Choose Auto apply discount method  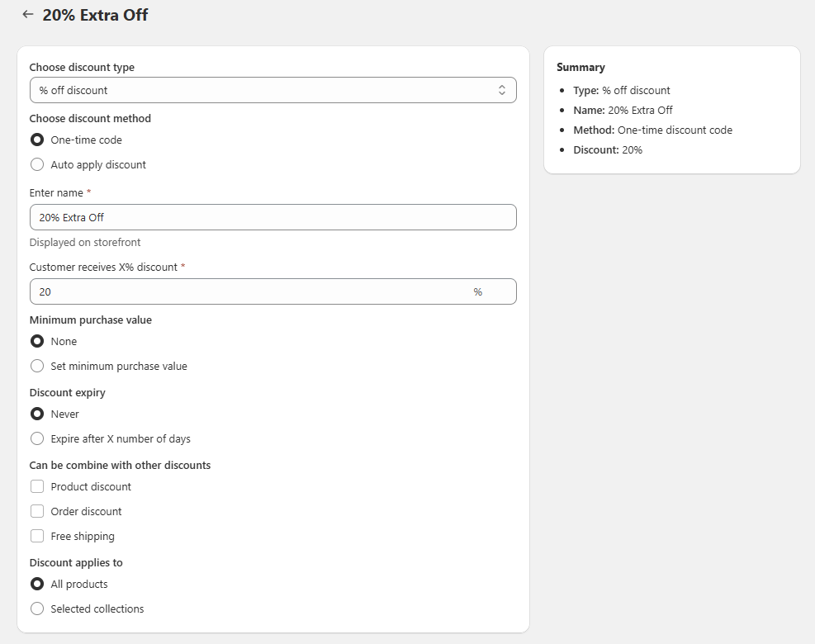click(x=37, y=165)
